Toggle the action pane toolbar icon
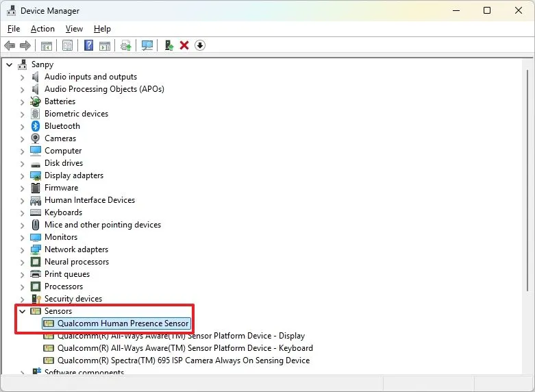The image size is (535, 392). click(105, 45)
